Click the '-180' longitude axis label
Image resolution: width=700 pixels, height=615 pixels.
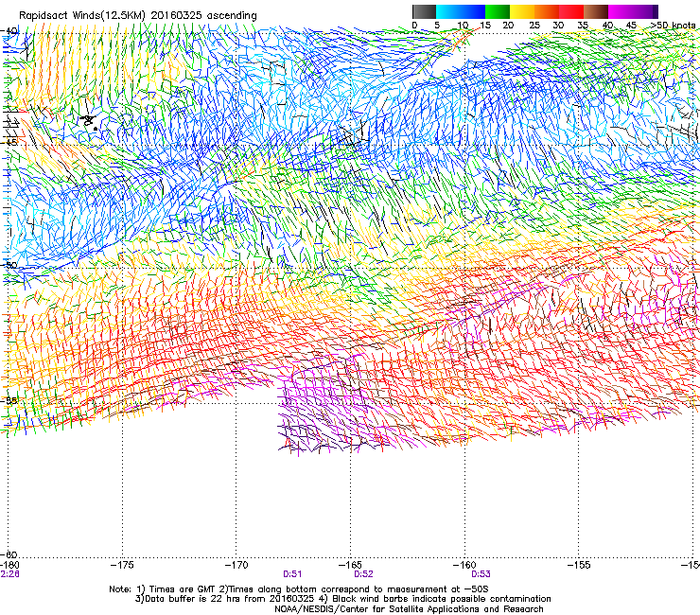point(9,566)
